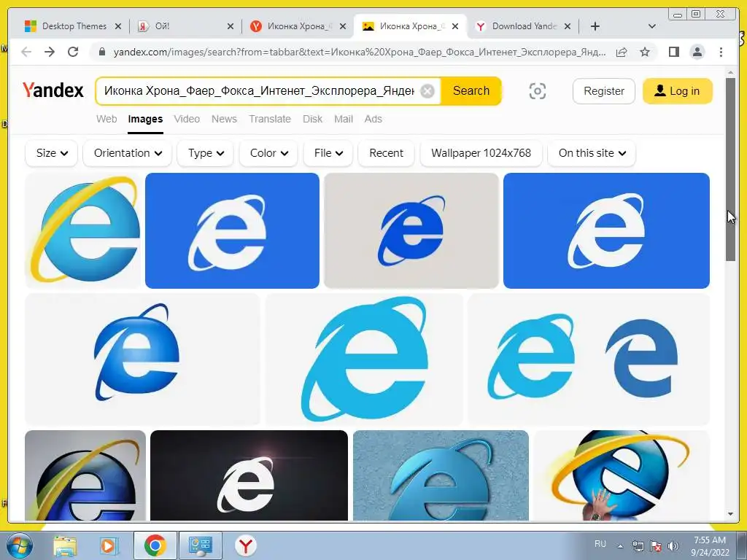Go back to the previous page

26,52
